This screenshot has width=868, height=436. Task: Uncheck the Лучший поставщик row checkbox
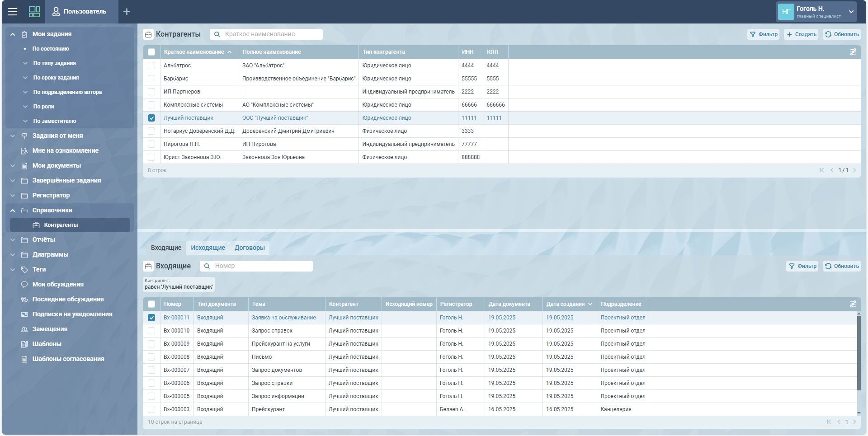point(151,118)
